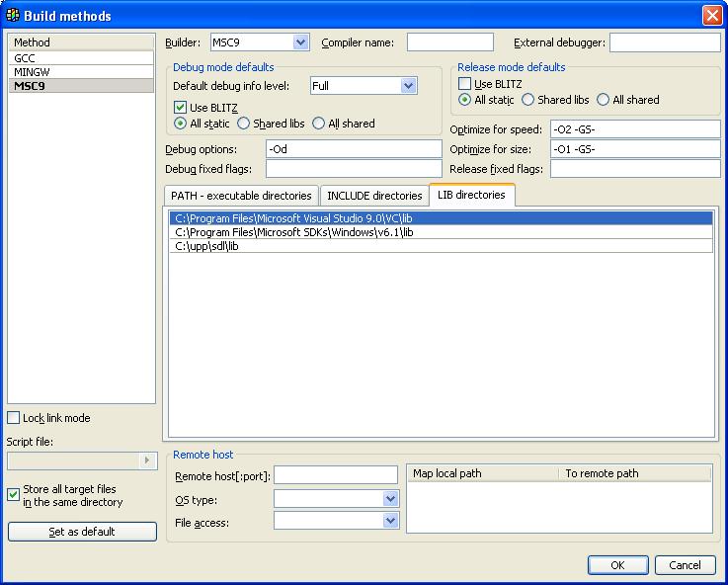728x585 pixels.
Task: Expand the File access dropdown
Action: (x=390, y=521)
